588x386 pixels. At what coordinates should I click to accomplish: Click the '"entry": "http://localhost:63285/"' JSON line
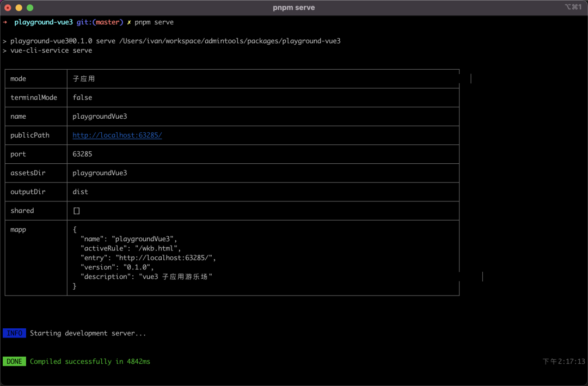149,258
